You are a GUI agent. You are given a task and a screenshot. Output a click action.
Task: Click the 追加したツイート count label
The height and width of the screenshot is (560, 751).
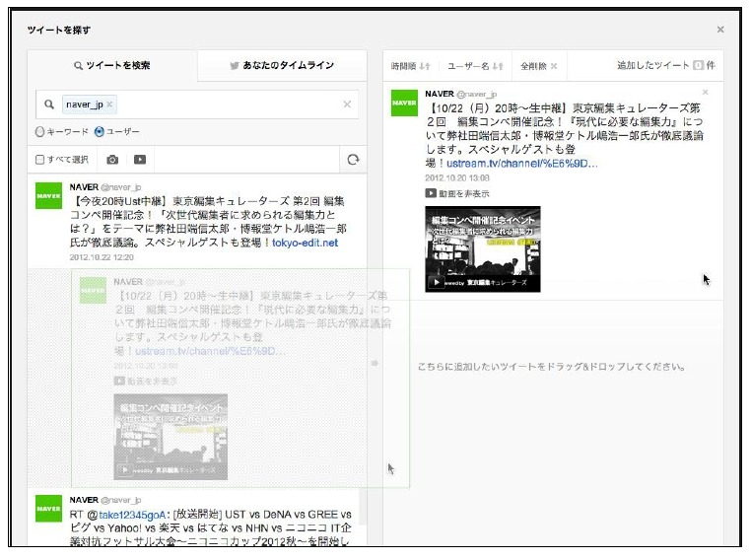click(x=665, y=65)
